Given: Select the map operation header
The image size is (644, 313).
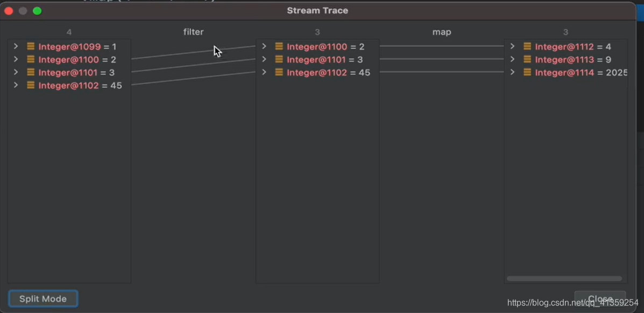Looking at the screenshot, I should [x=442, y=32].
